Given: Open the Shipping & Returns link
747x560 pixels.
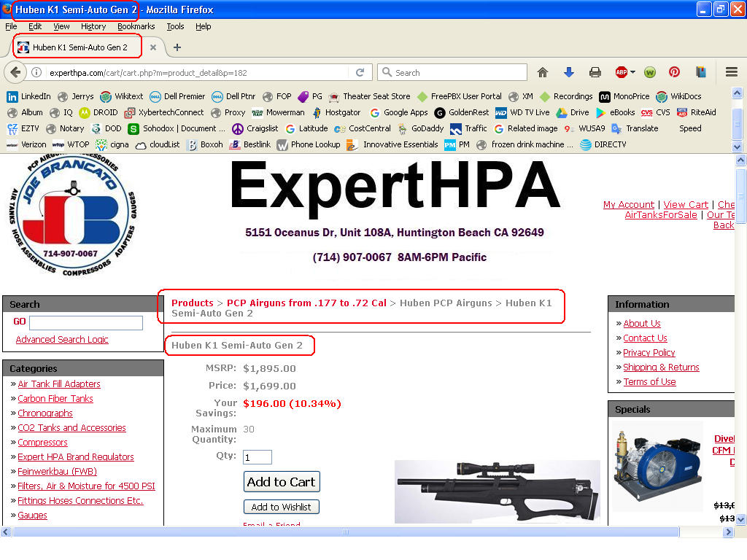Looking at the screenshot, I should pos(661,367).
